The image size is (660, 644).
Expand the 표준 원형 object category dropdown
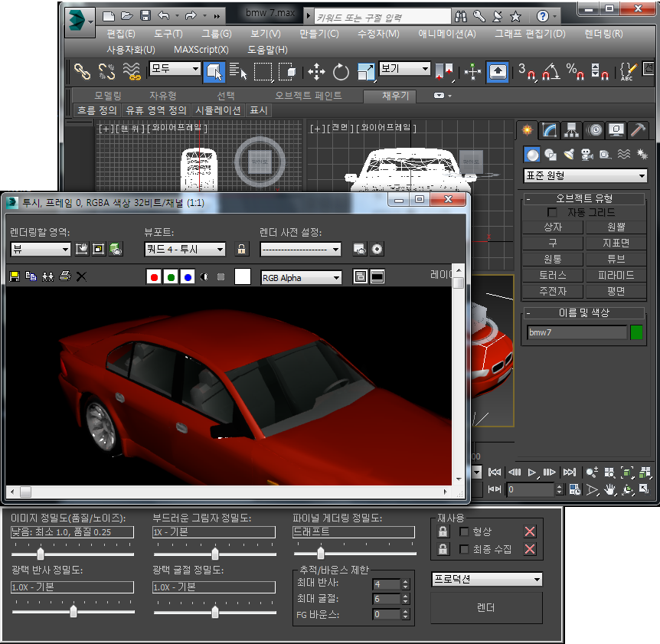coord(585,175)
